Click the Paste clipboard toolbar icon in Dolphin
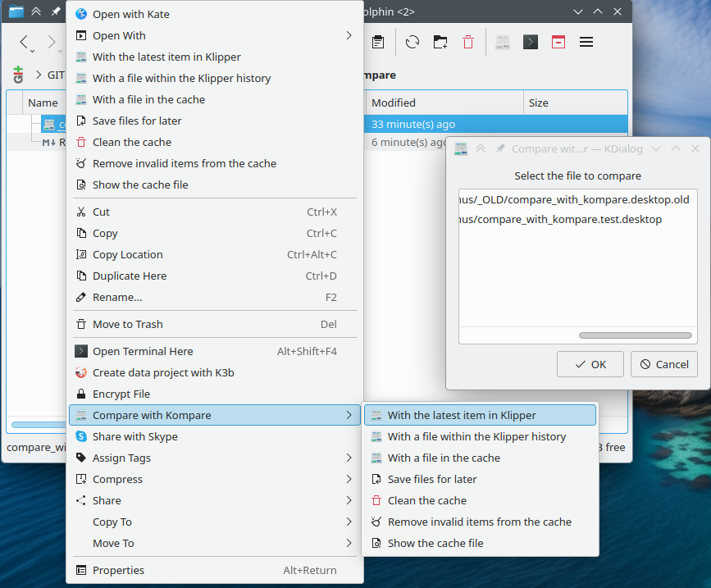 click(378, 42)
